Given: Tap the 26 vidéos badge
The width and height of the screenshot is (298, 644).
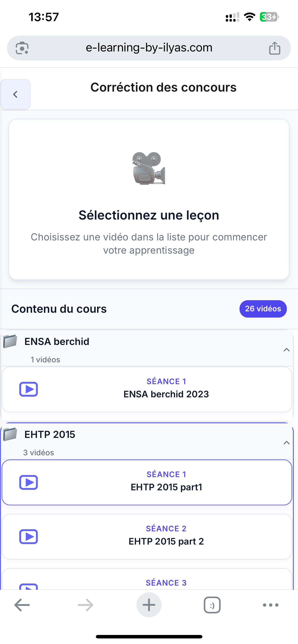Looking at the screenshot, I should pyautogui.click(x=263, y=309).
